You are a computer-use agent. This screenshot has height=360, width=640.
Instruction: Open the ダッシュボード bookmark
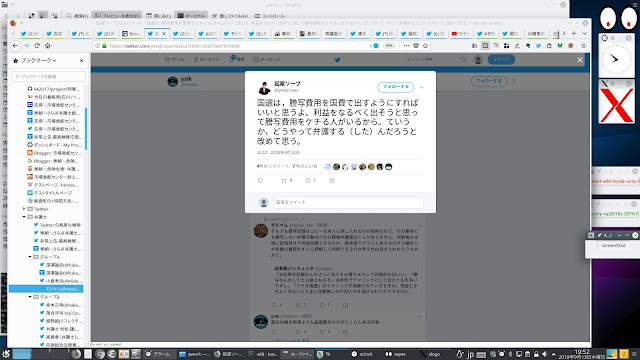pyautogui.click(x=55, y=145)
